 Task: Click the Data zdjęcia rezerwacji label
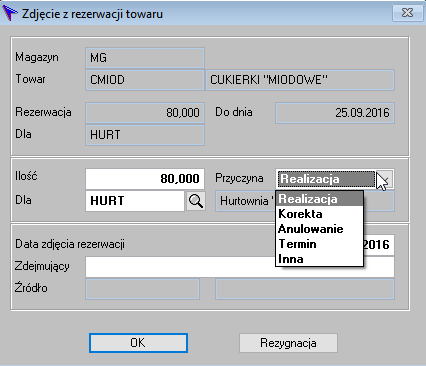pos(70,244)
